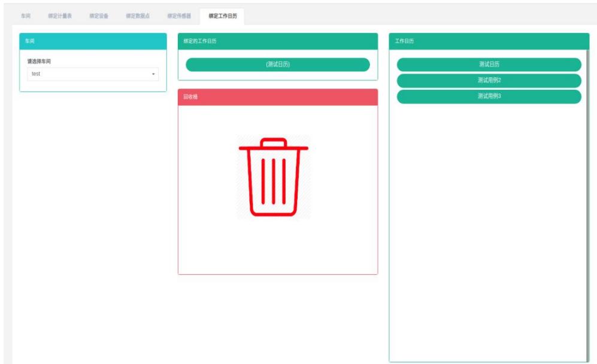This screenshot has width=597, height=364.
Task: Click the dropdown arrow in workshop selector
Action: (x=153, y=74)
